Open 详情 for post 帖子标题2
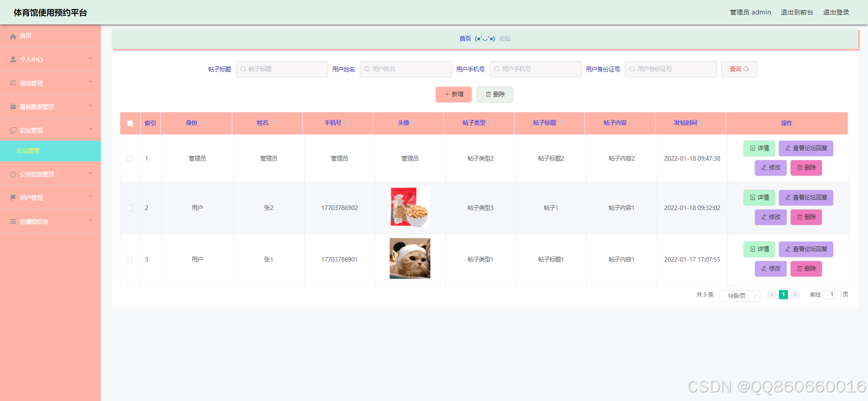Screen dimensions: 868x401 (759, 148)
